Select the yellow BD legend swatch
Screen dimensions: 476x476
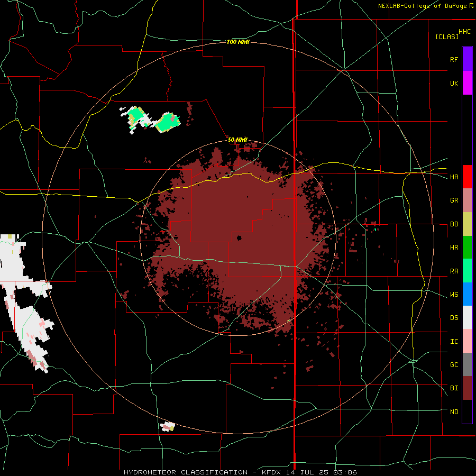[467, 224]
